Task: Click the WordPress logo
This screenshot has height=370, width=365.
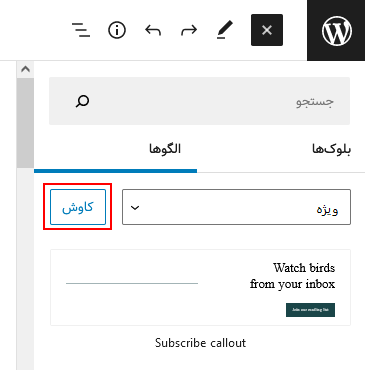Action: pos(337,30)
